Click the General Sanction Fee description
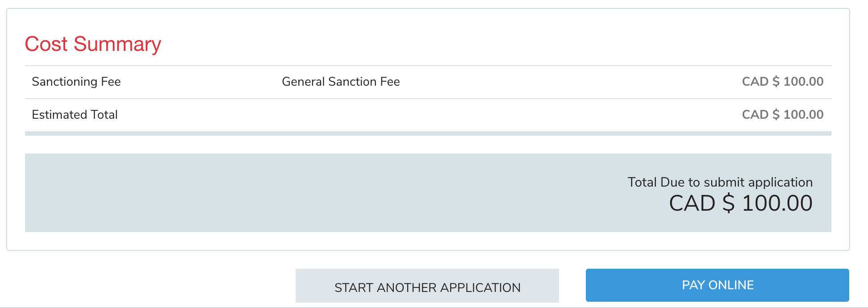The height and width of the screenshot is (308, 868). point(341,82)
